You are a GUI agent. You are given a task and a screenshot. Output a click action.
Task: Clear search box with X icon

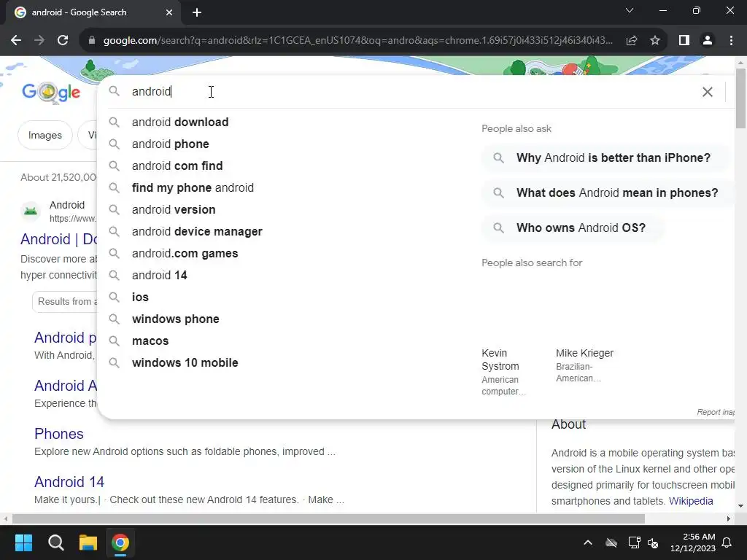click(708, 92)
